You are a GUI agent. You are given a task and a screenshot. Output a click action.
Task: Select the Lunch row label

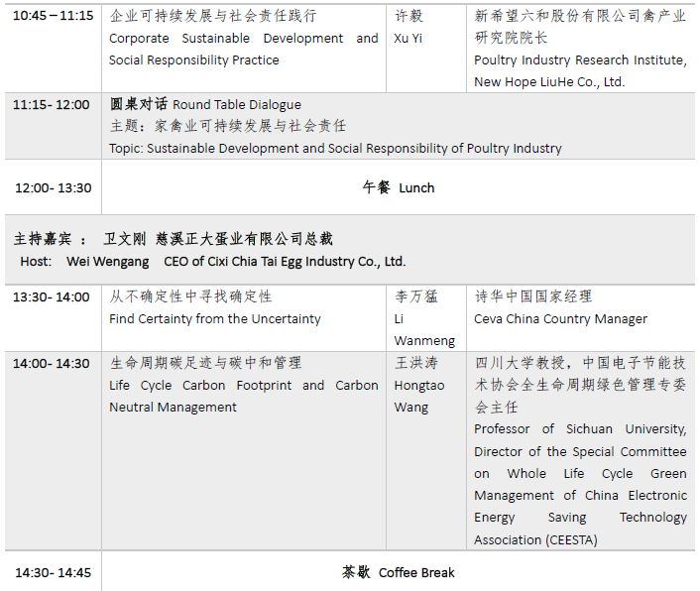(399, 187)
